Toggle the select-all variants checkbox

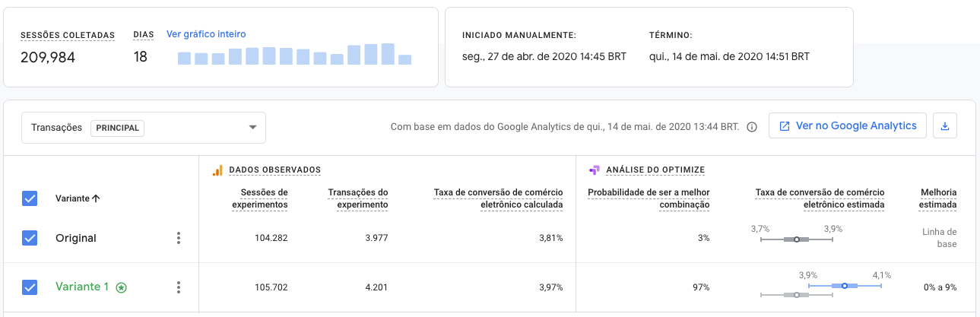point(30,198)
